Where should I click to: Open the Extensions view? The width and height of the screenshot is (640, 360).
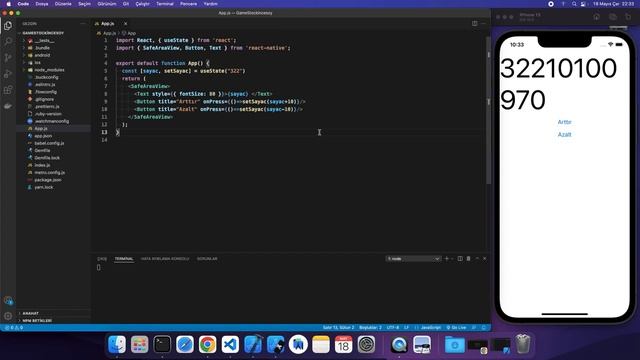(8, 90)
